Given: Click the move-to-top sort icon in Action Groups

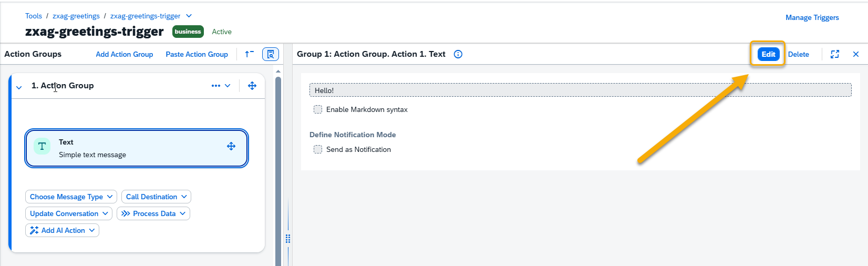Looking at the screenshot, I should (250, 54).
